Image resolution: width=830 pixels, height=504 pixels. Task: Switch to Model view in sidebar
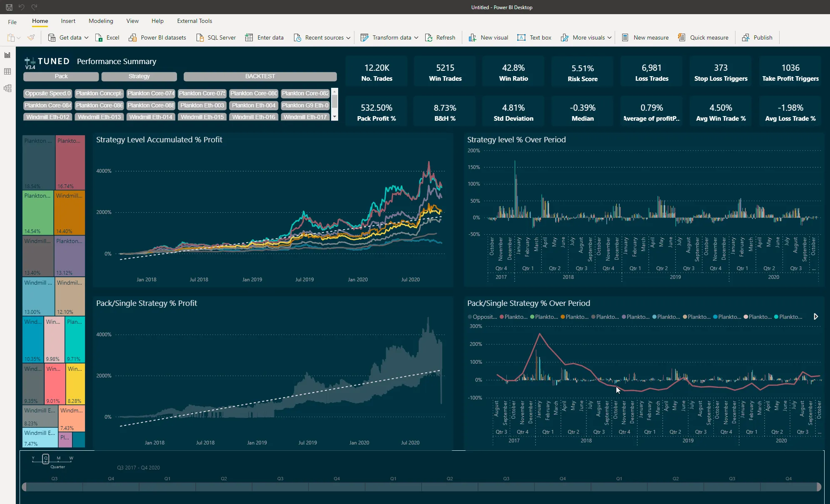7,88
